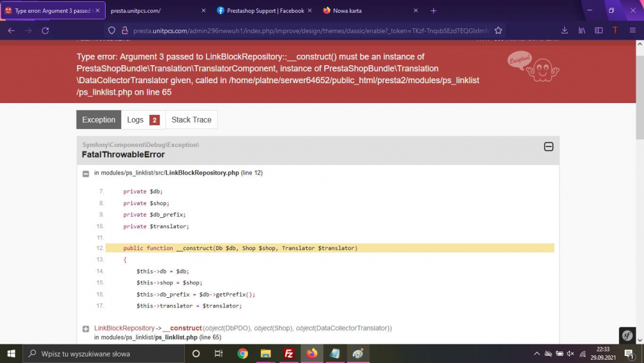This screenshot has height=363, width=644.
Task: Click the exception ghost illustration
Action: (533, 66)
